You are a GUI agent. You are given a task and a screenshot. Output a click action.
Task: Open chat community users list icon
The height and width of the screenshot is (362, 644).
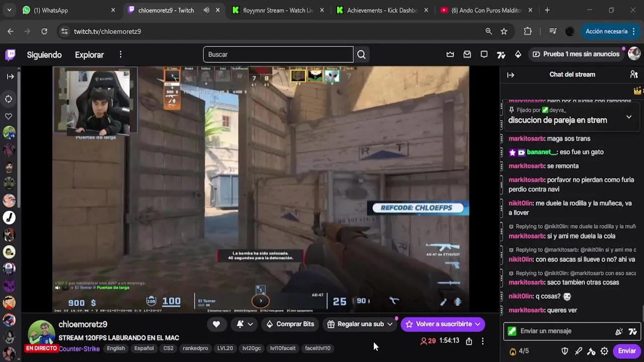click(634, 74)
